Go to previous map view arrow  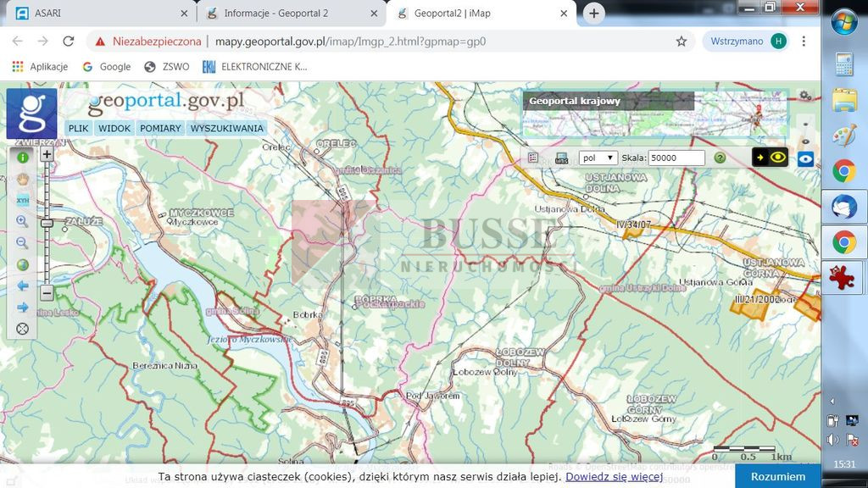click(x=23, y=286)
